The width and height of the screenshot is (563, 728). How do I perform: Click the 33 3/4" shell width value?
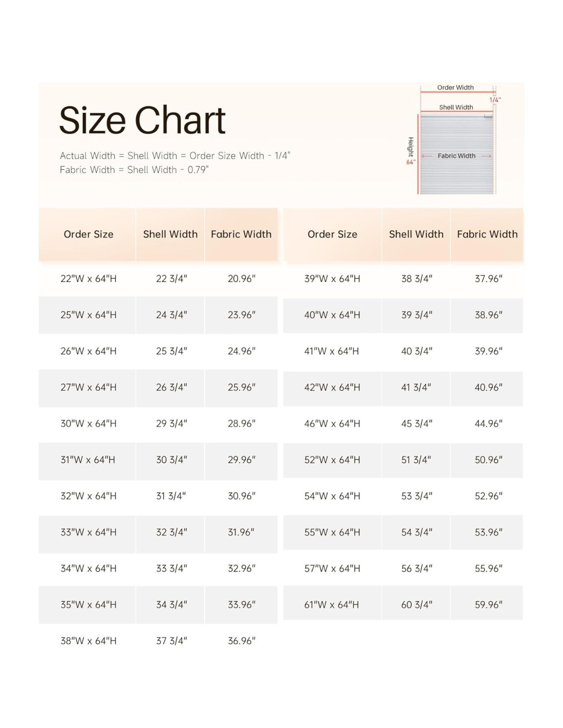171,568
